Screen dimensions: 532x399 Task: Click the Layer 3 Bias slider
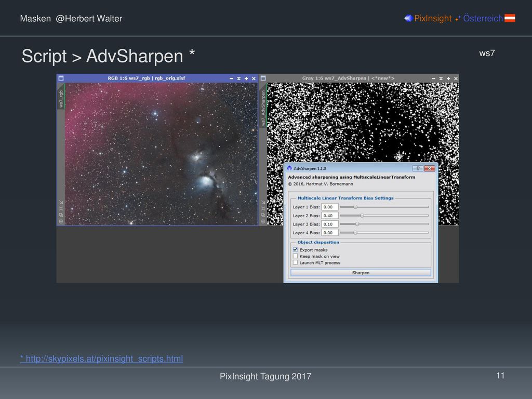point(384,224)
